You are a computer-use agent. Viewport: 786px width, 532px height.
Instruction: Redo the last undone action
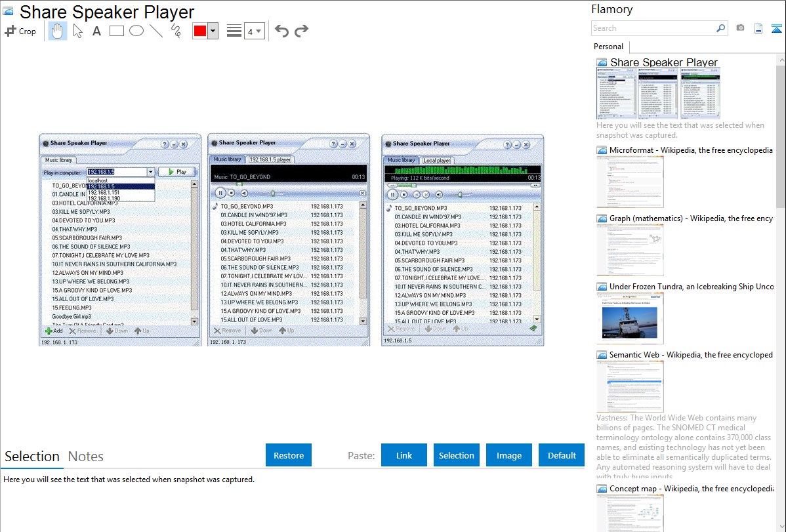(x=301, y=31)
